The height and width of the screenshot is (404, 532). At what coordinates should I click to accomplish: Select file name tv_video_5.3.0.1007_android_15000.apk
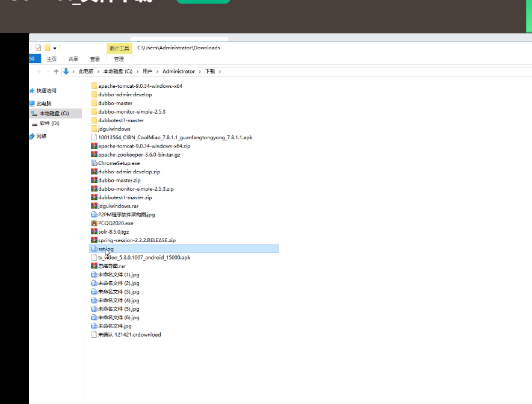tap(144, 257)
